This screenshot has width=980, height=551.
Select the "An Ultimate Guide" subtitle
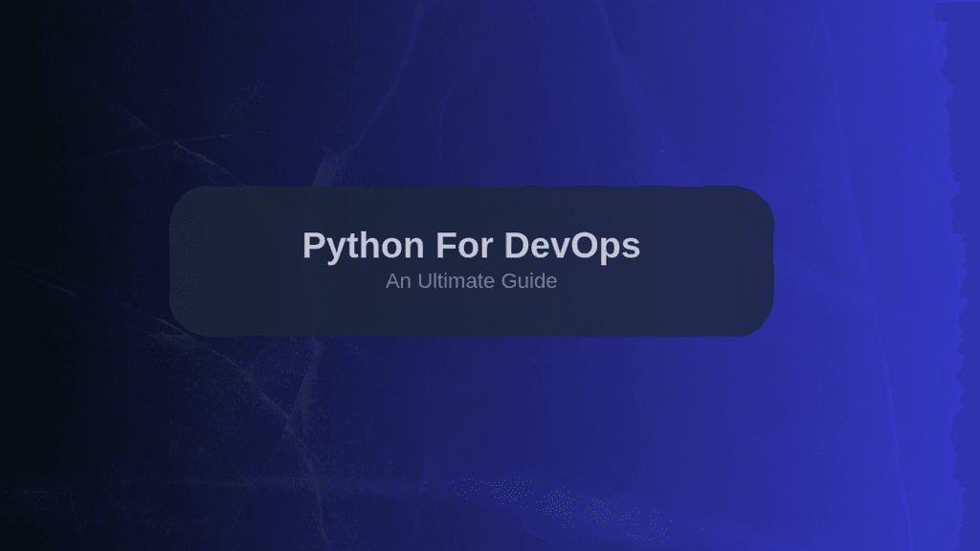tap(471, 281)
